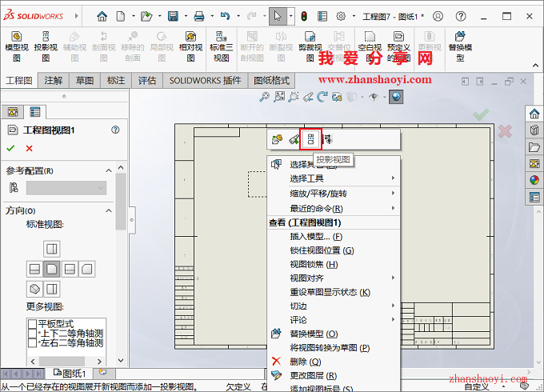Choose 插入模型... (F) from context menu
Screen dimensions: 544x392
click(x=334, y=236)
